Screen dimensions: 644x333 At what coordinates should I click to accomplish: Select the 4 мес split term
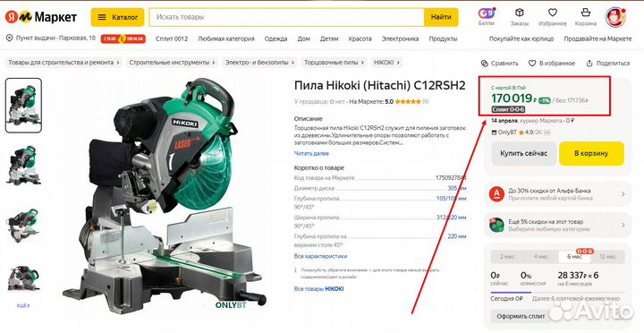point(541,257)
